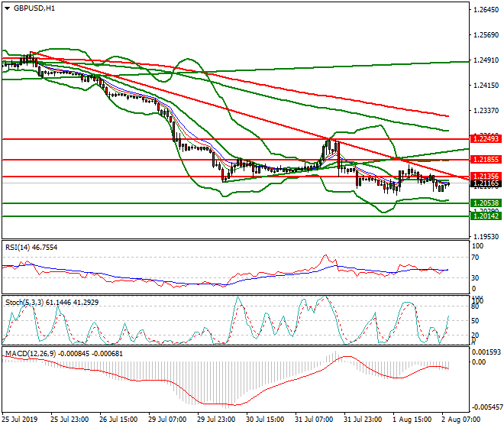This screenshot has width=504, height=428.
Task: Select the 1.21356 red price label
Action: (486, 177)
